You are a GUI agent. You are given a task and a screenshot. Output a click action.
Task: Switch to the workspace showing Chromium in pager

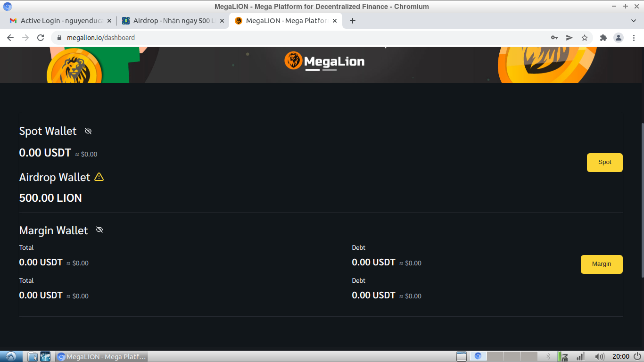[x=478, y=356]
